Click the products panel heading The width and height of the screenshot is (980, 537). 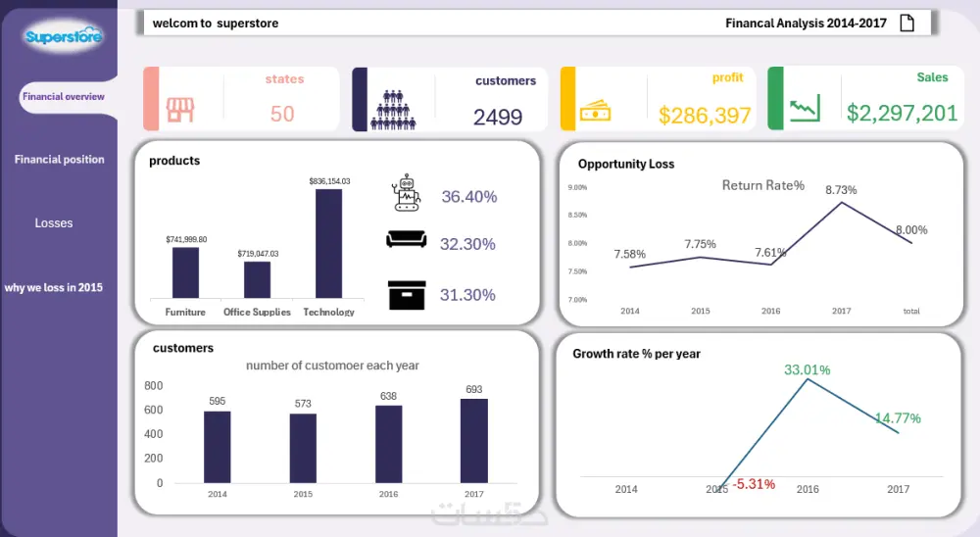[x=174, y=161]
